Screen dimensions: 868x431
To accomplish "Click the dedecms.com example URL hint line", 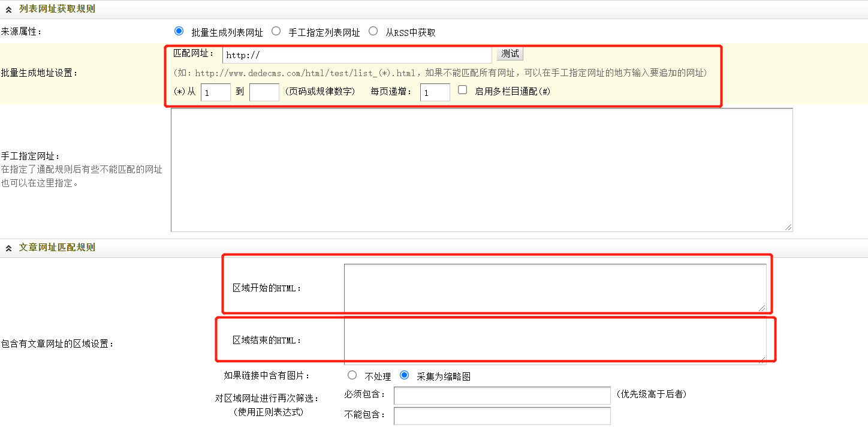I will [440, 73].
